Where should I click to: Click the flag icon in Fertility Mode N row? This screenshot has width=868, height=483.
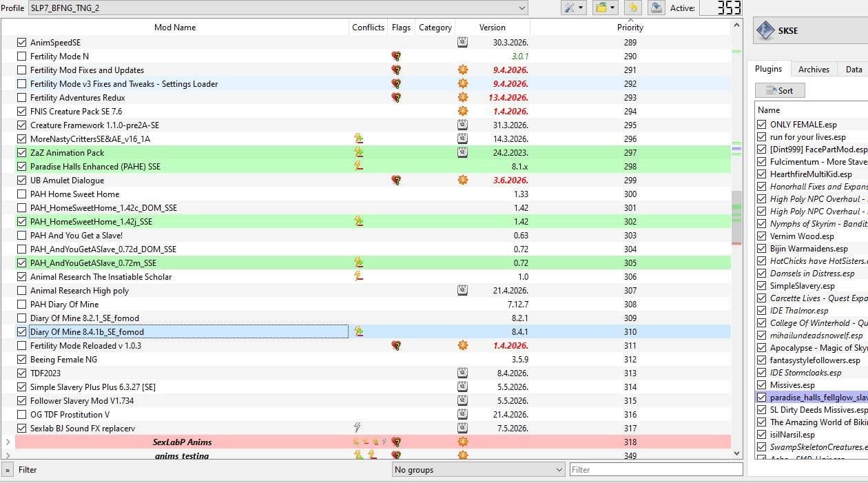(395, 56)
